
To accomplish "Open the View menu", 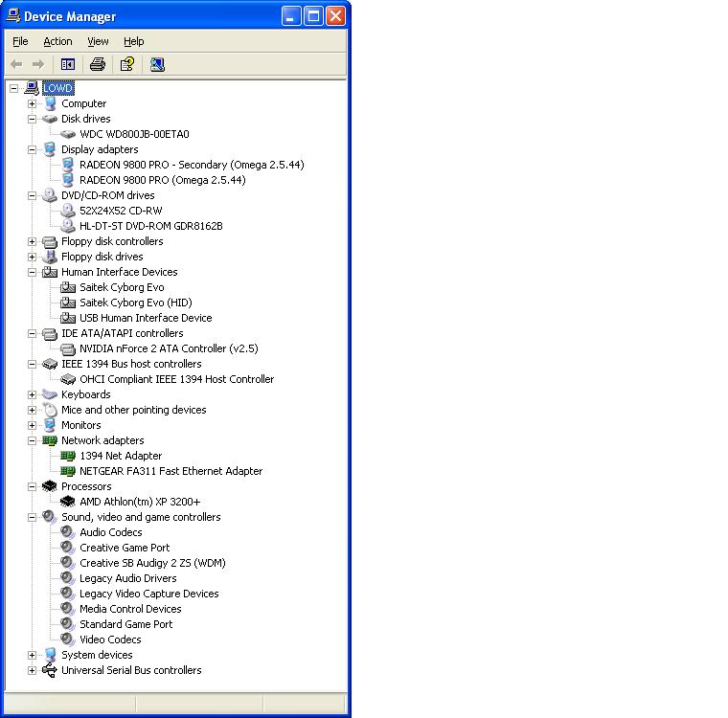I will tap(98, 41).
